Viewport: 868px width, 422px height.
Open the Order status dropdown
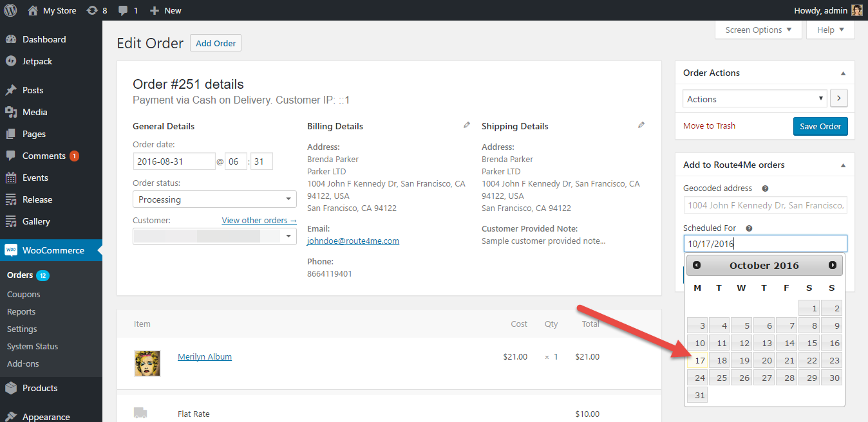coord(214,199)
